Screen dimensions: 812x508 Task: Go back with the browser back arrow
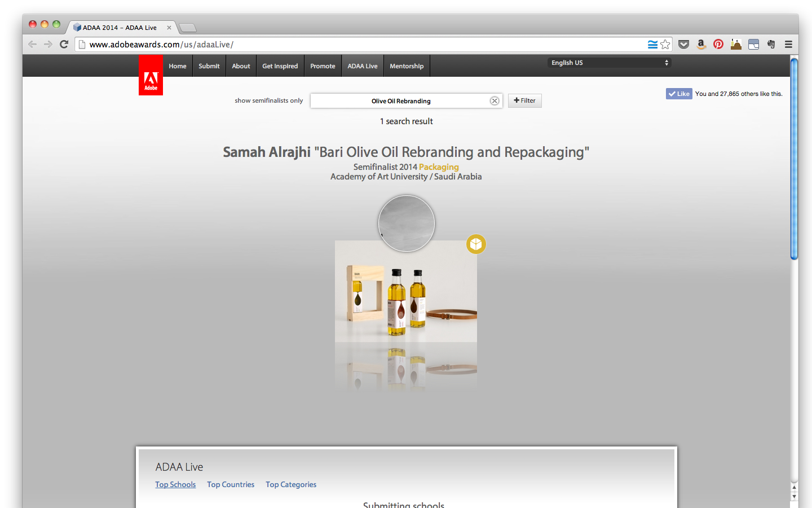pos(32,44)
